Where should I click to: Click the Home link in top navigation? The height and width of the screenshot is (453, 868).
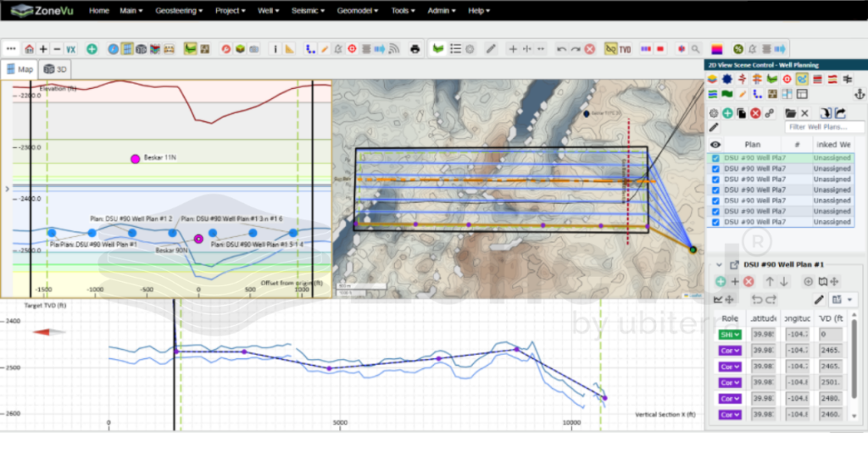pyautogui.click(x=99, y=10)
